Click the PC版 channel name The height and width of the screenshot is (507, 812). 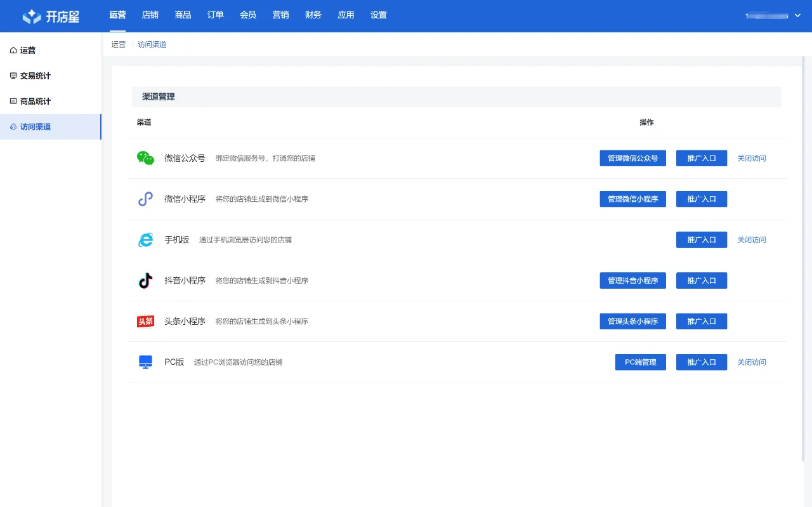click(174, 362)
